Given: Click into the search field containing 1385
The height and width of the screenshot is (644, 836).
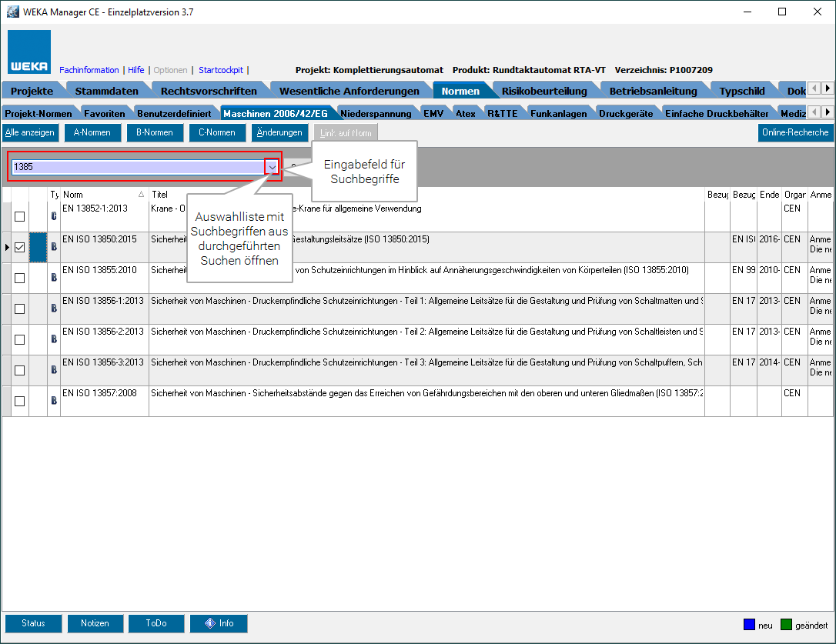Looking at the screenshot, I should 137,167.
